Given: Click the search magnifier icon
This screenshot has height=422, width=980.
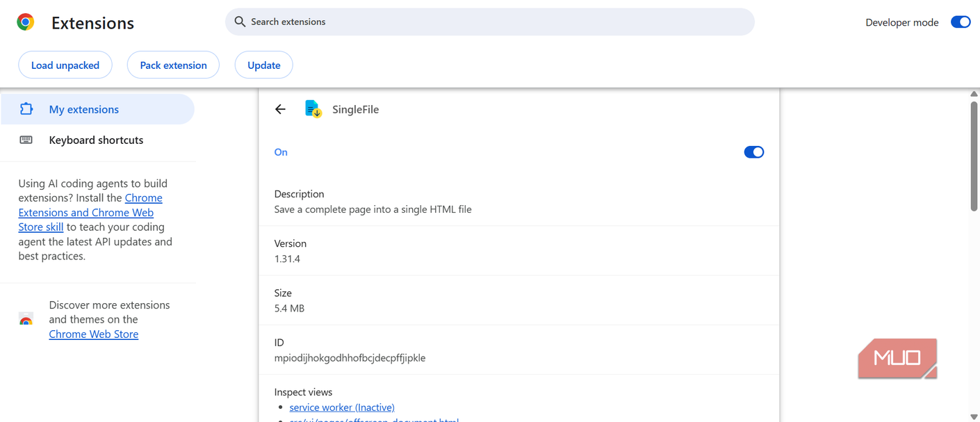Looking at the screenshot, I should click(x=240, y=22).
